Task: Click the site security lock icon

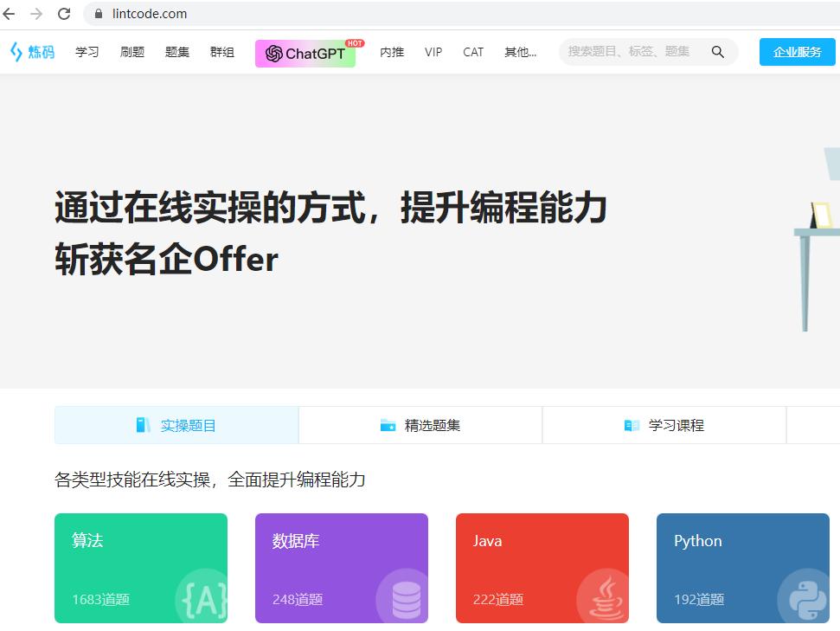Action: pos(101,14)
